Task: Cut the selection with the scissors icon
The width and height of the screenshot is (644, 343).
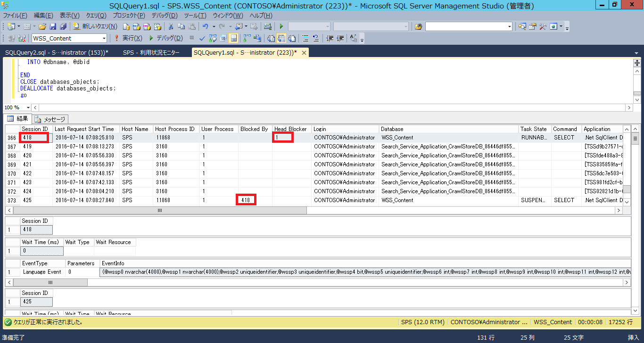Action: point(171,26)
